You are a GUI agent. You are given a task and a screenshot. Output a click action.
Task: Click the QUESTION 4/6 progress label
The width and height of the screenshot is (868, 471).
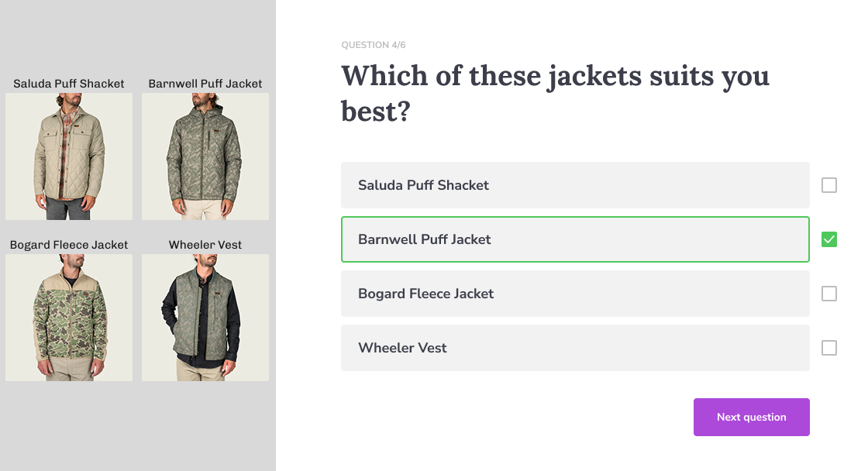(x=373, y=45)
